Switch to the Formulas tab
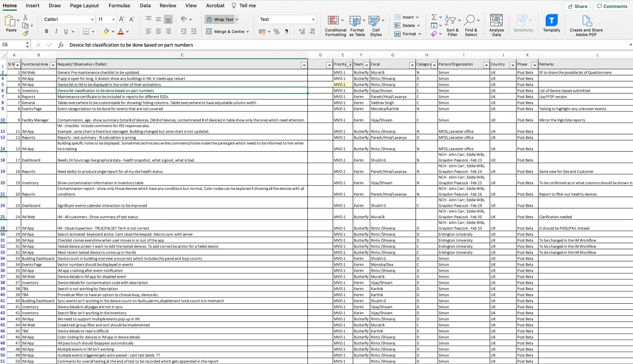Image resolution: width=633 pixels, height=364 pixels. (119, 6)
